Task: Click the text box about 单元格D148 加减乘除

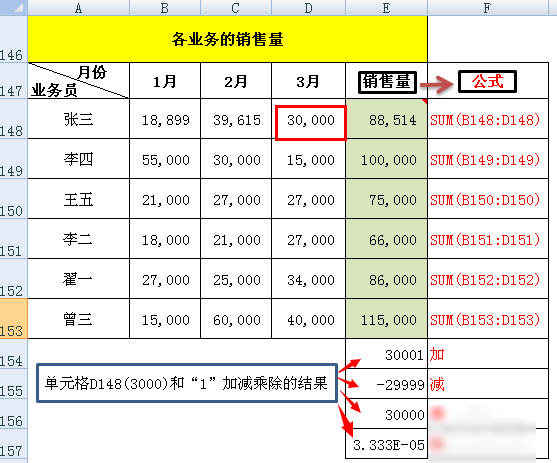Action: 187,383
